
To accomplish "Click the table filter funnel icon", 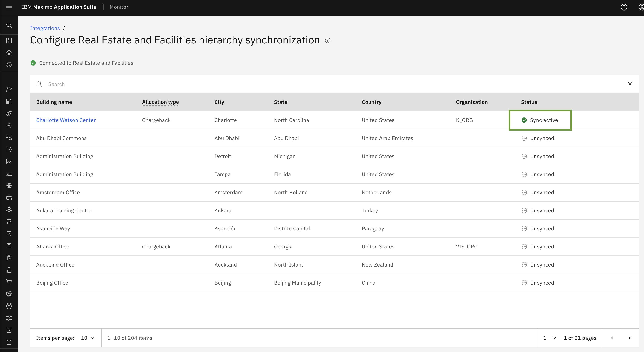I will [x=630, y=83].
